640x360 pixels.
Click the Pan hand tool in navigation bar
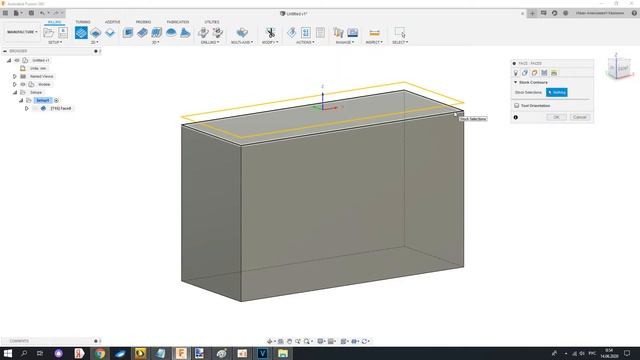point(289,341)
